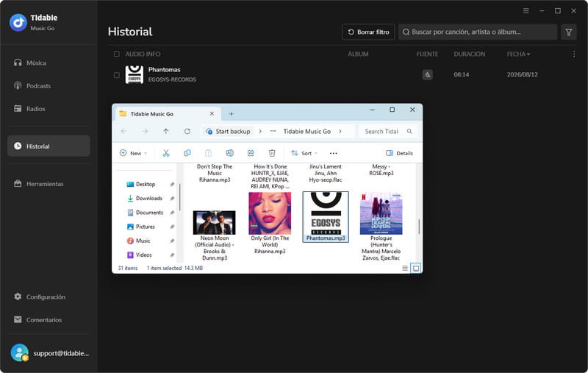This screenshot has width=588, height=373.
Task: Select Only Girl (In The World) Rihanna.mp3
Action: 270,224
